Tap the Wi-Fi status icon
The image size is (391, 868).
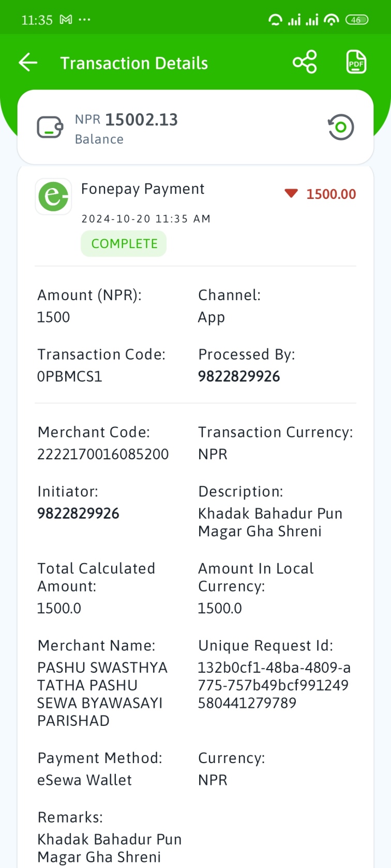click(331, 20)
